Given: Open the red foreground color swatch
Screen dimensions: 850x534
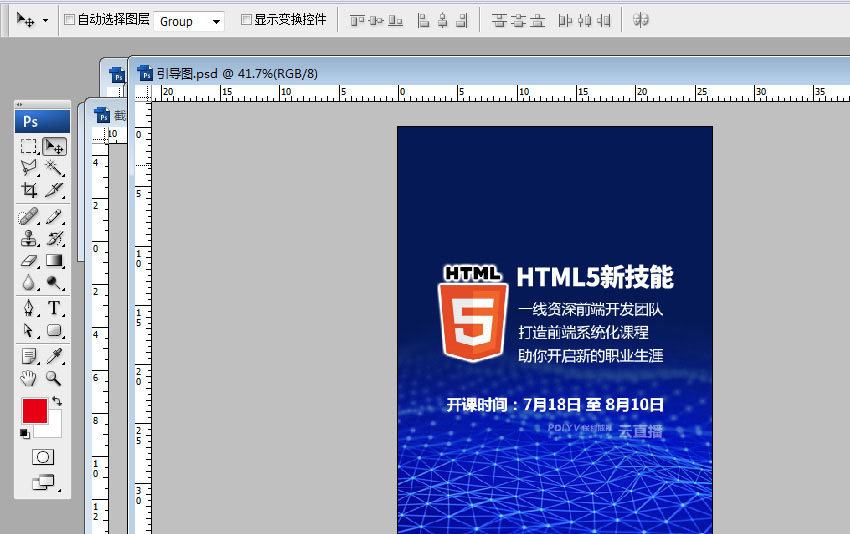Looking at the screenshot, I should pos(34,410).
